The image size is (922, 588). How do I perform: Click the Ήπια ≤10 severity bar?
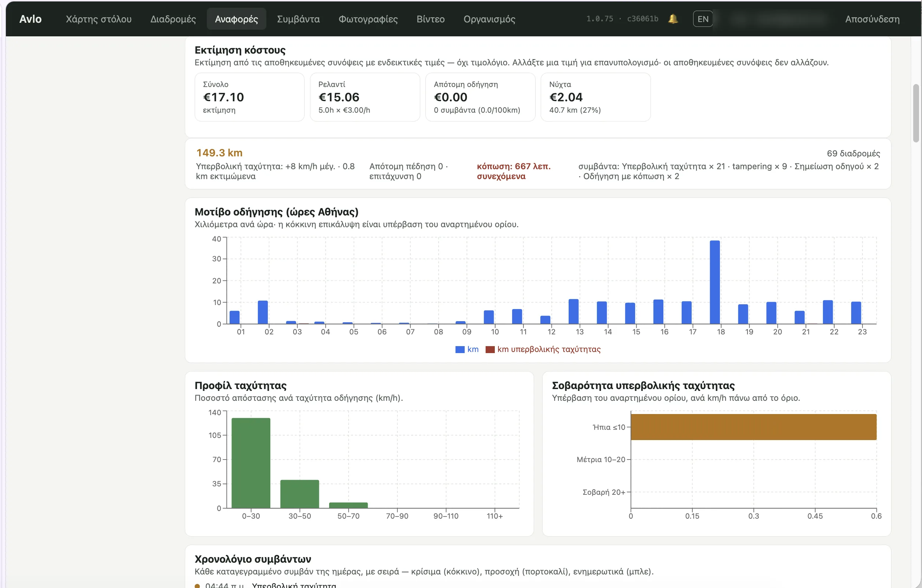point(753,427)
